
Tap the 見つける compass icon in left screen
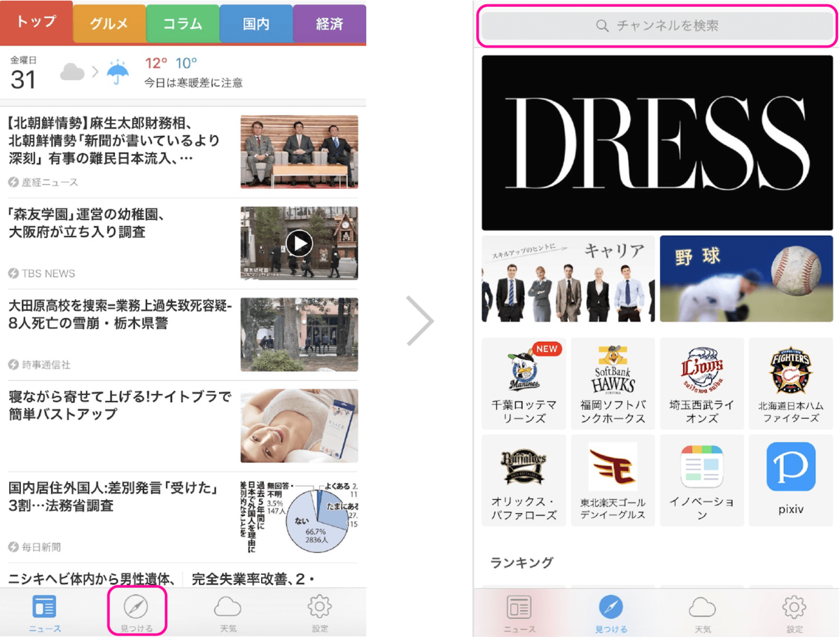pos(136,606)
